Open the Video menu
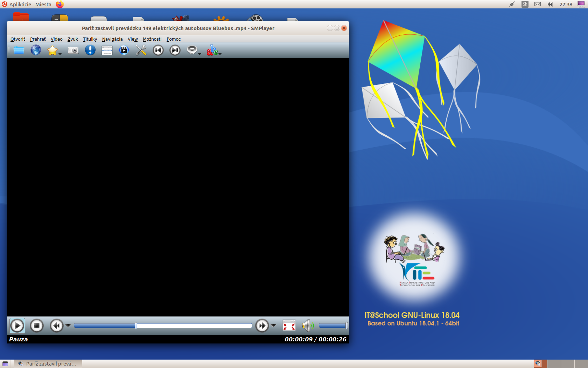The image size is (588, 368). (x=57, y=39)
